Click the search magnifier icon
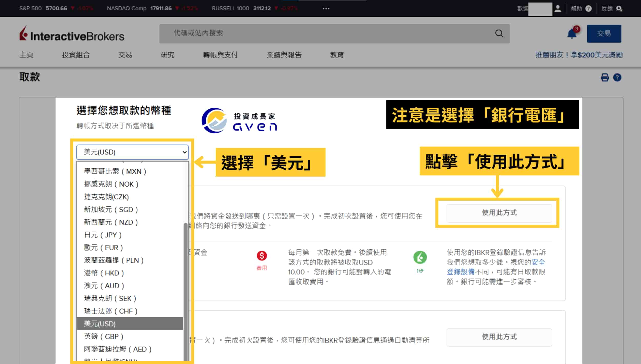 point(499,33)
